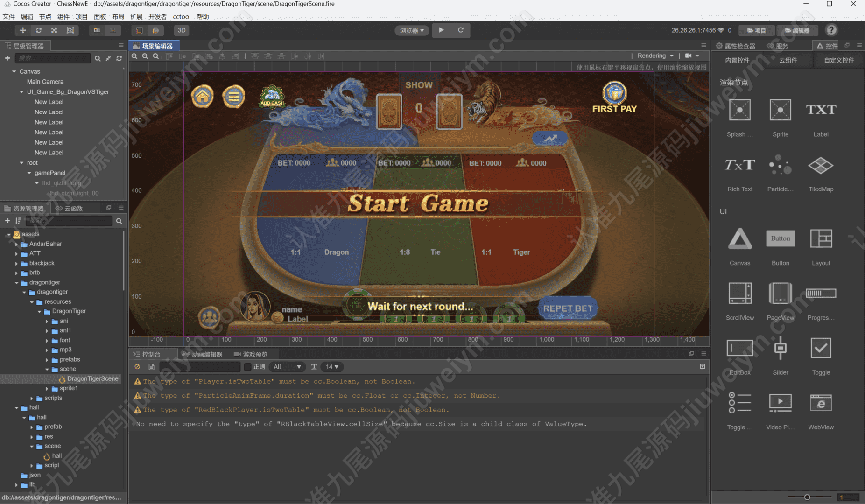Click the console filter input field
The image size is (865, 504).
[x=200, y=367]
